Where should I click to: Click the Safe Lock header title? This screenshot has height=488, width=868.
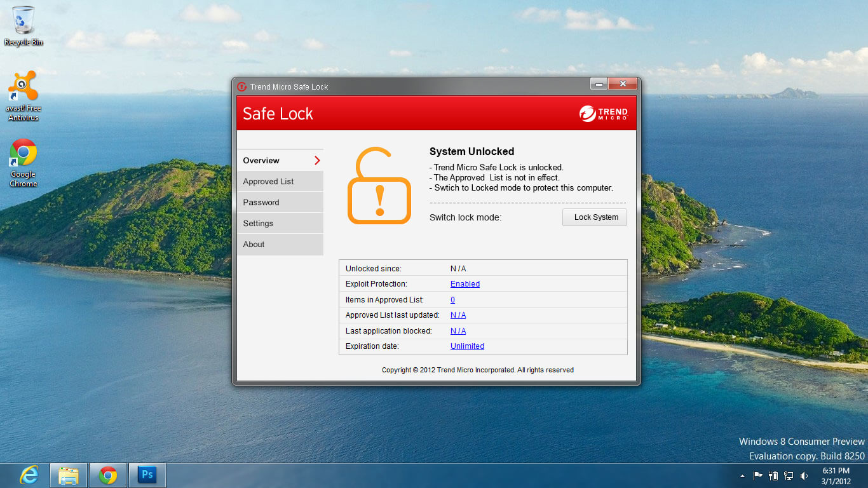tap(278, 114)
